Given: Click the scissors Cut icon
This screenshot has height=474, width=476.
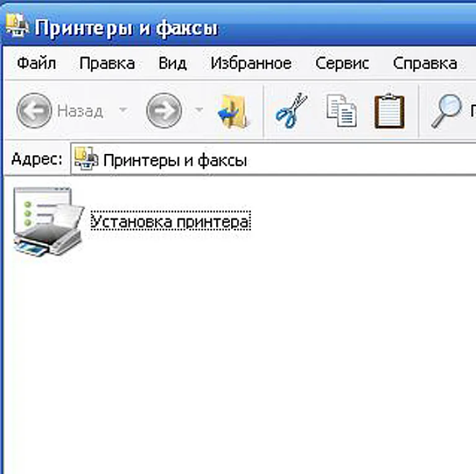Looking at the screenshot, I should tap(291, 110).
